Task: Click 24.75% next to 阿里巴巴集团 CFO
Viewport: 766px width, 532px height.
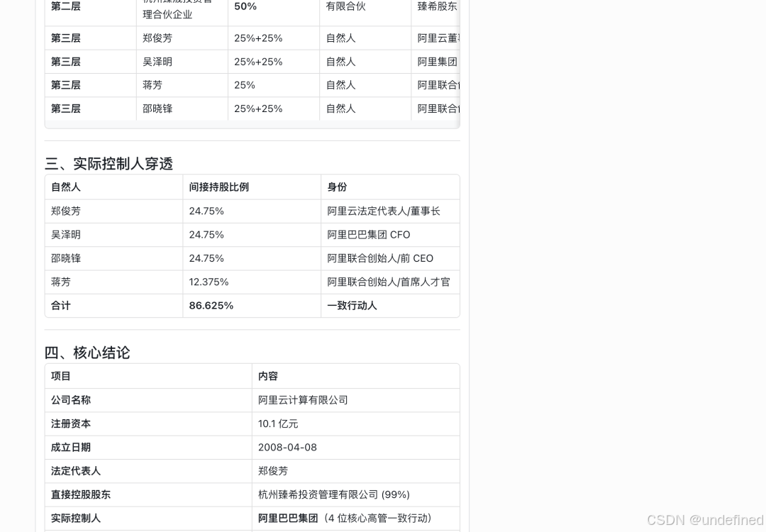Action: [x=206, y=235]
